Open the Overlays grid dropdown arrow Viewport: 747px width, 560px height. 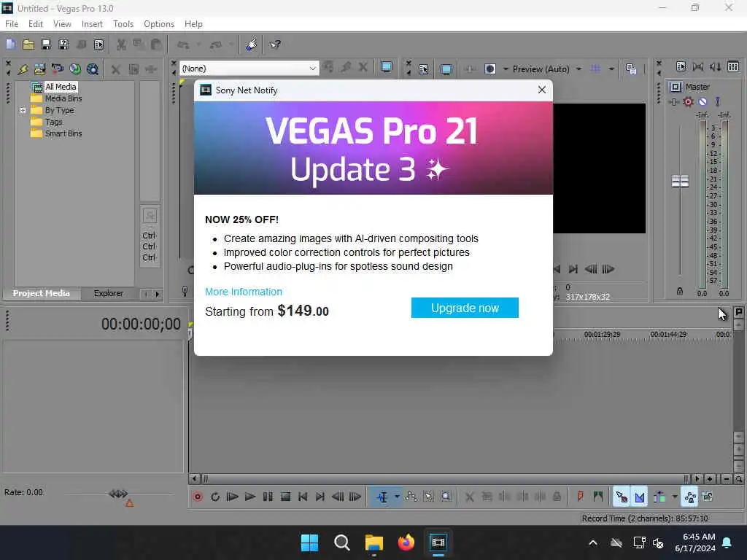tap(611, 69)
